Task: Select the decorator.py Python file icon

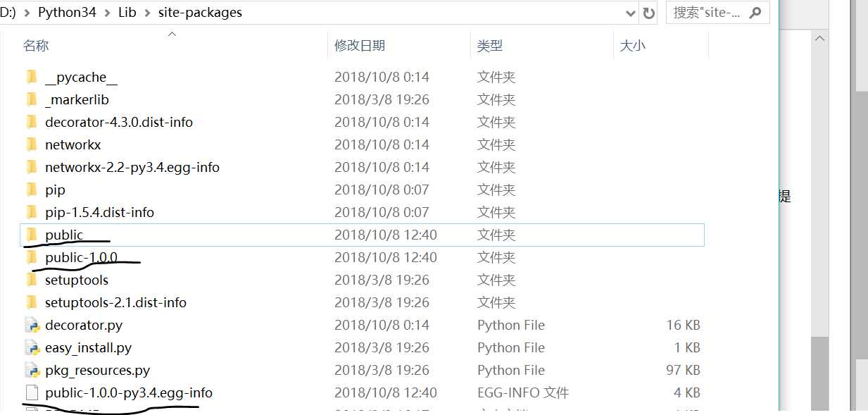Action: tap(32, 325)
